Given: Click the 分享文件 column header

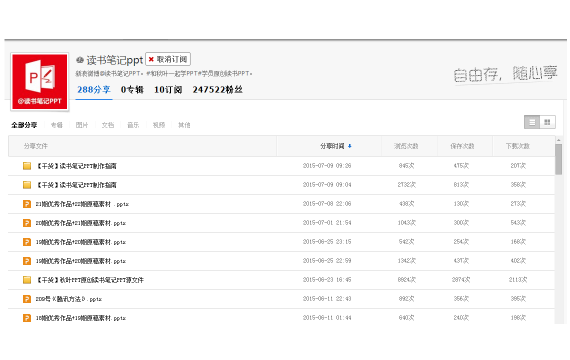Looking at the screenshot, I should tap(36, 146).
